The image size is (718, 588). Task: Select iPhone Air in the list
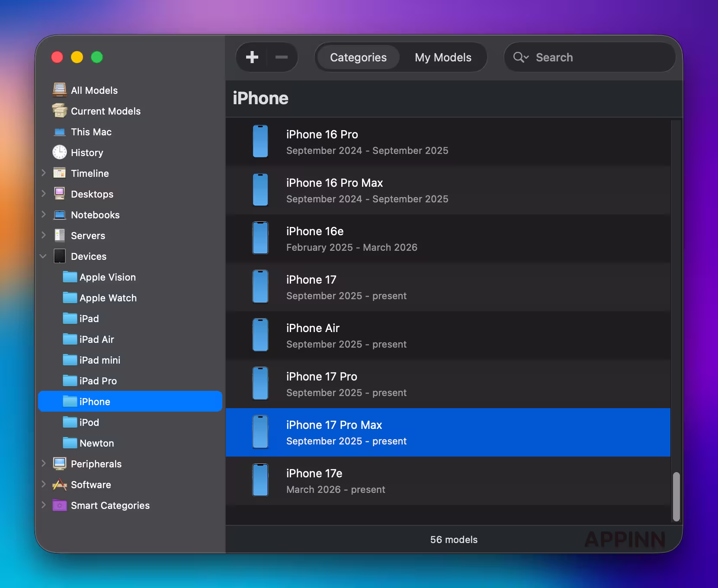448,336
